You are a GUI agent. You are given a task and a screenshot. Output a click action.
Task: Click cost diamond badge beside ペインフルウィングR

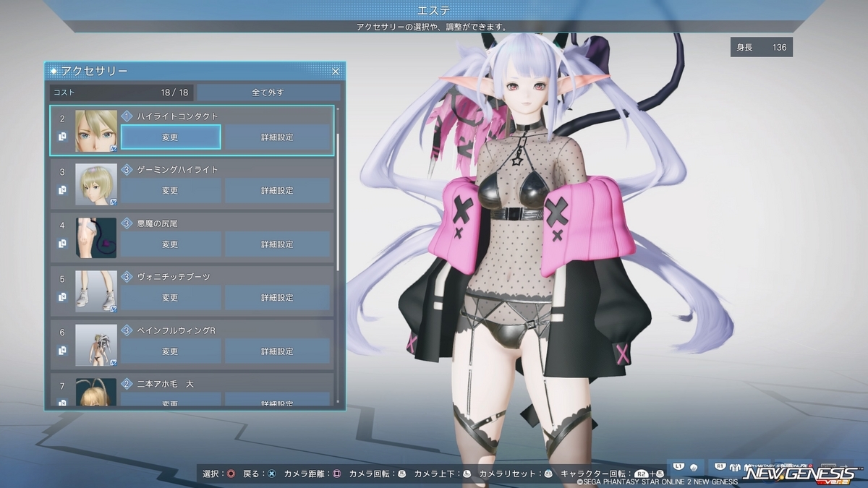(x=127, y=330)
